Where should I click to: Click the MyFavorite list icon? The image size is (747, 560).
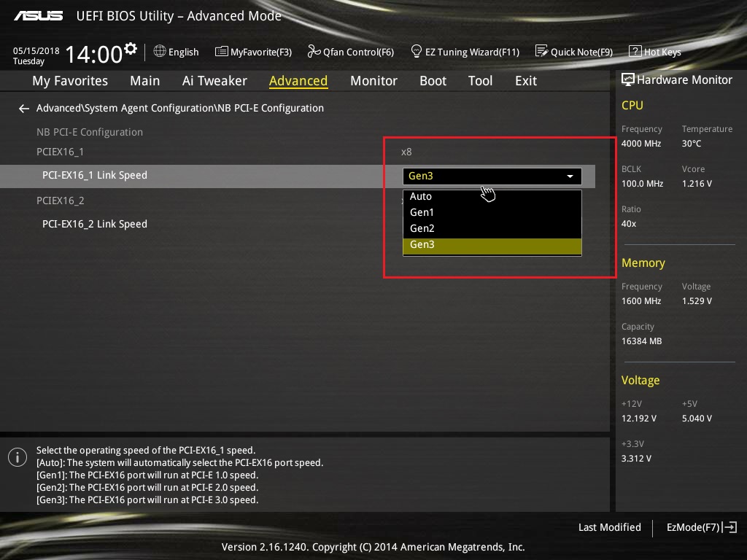point(222,52)
